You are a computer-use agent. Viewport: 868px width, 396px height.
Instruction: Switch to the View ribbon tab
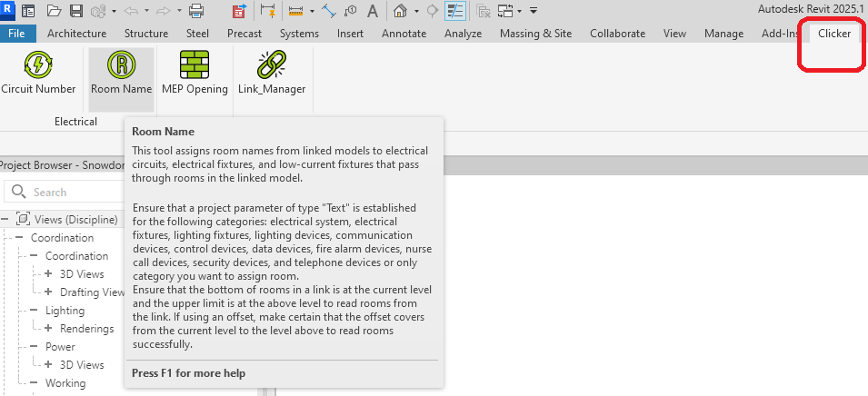point(674,34)
